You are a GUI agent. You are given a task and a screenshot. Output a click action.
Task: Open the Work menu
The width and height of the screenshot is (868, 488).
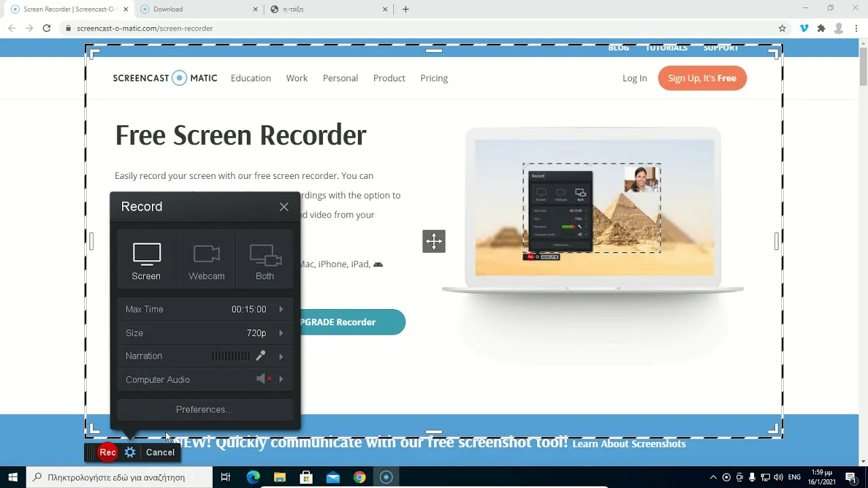click(x=296, y=78)
